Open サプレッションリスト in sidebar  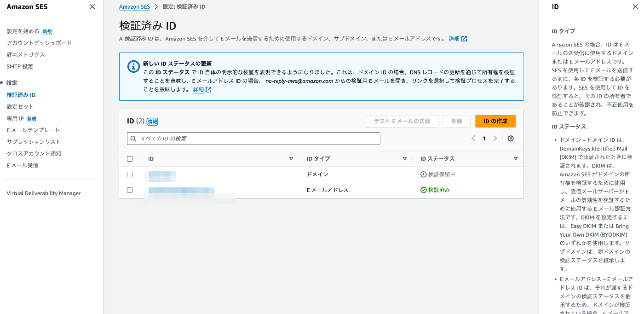pos(34,142)
